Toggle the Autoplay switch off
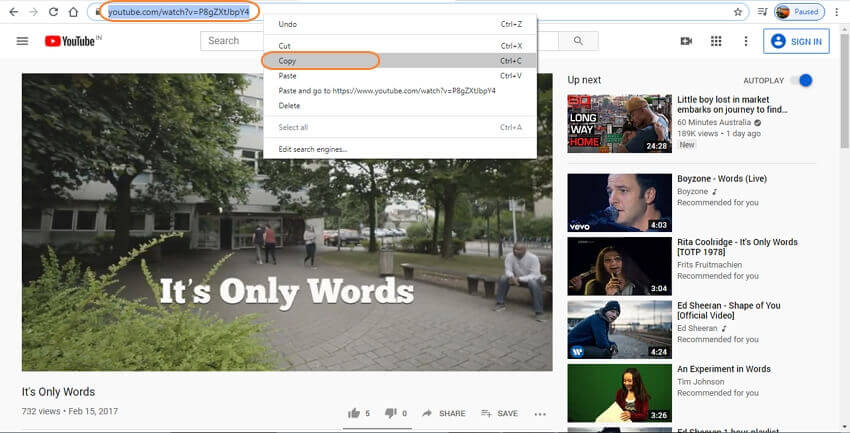 click(800, 80)
